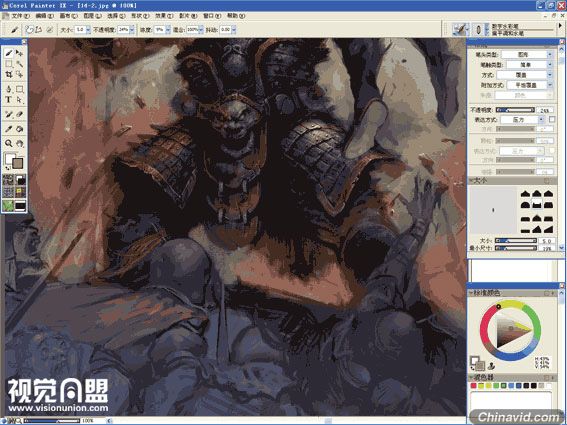Open the 浓度 dropdown on the property bar
Screen dimensions: 567x425
(x=168, y=30)
